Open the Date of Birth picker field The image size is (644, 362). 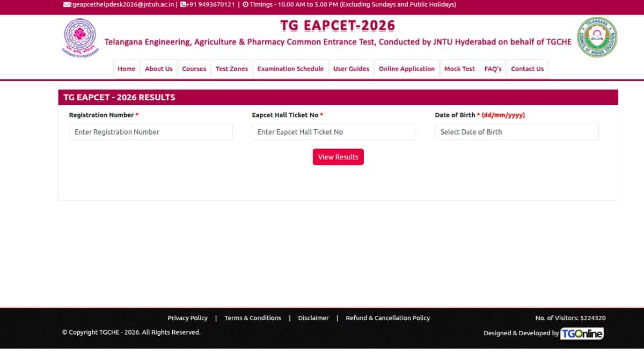click(517, 132)
